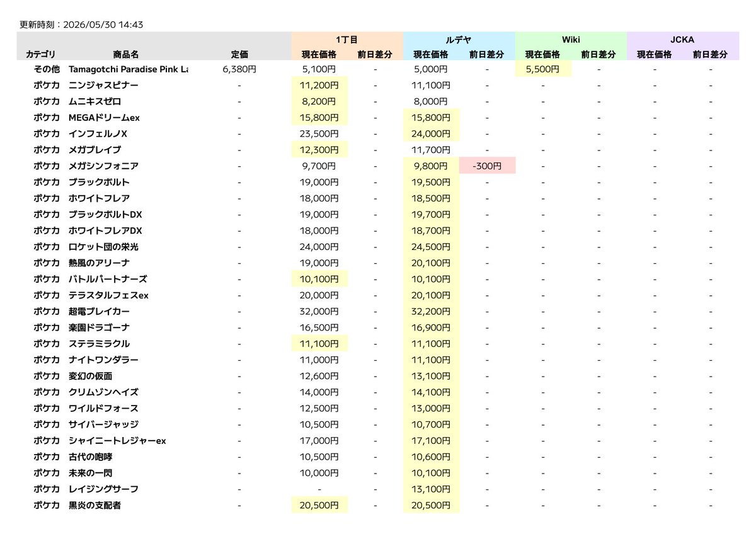This screenshot has height=534, width=756.
Task: Click 1丁目 price 20,500円 for 黒炎の支配者
Action: coord(319,505)
